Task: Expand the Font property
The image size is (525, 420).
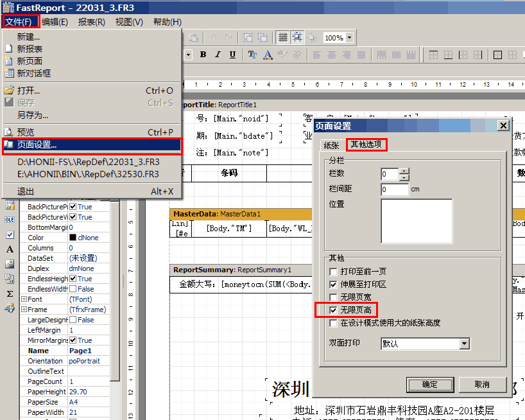Action: [x=24, y=299]
